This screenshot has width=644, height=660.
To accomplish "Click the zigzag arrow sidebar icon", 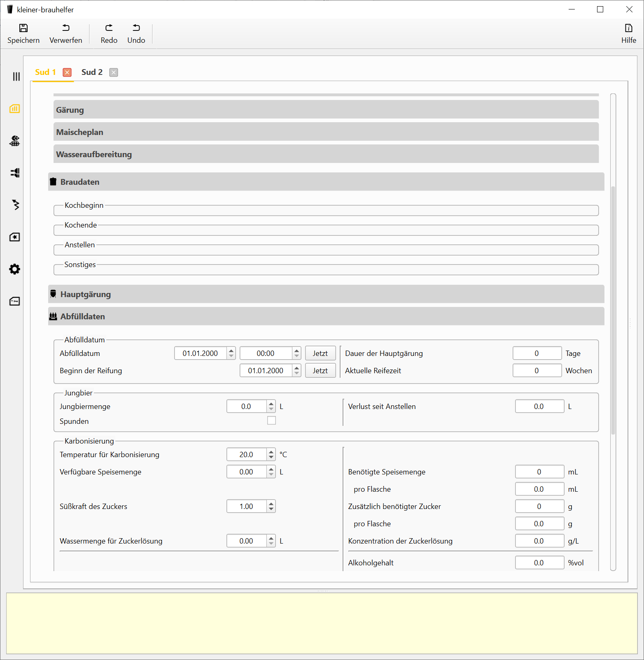I will [16, 205].
